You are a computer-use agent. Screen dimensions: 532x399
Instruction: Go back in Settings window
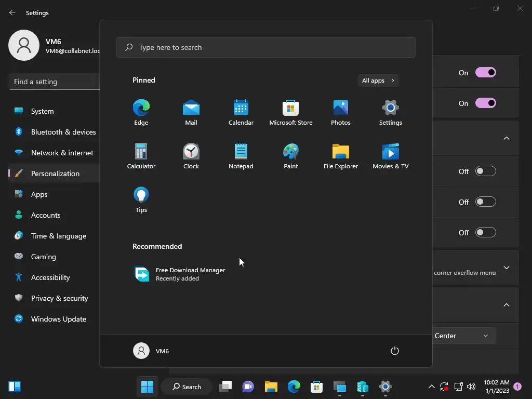[x=12, y=12]
